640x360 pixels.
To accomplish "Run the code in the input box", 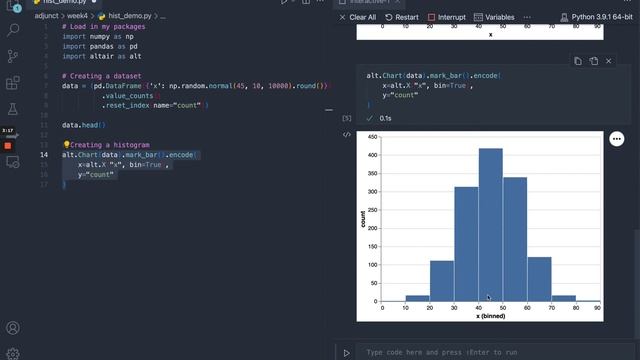I will click(346, 353).
